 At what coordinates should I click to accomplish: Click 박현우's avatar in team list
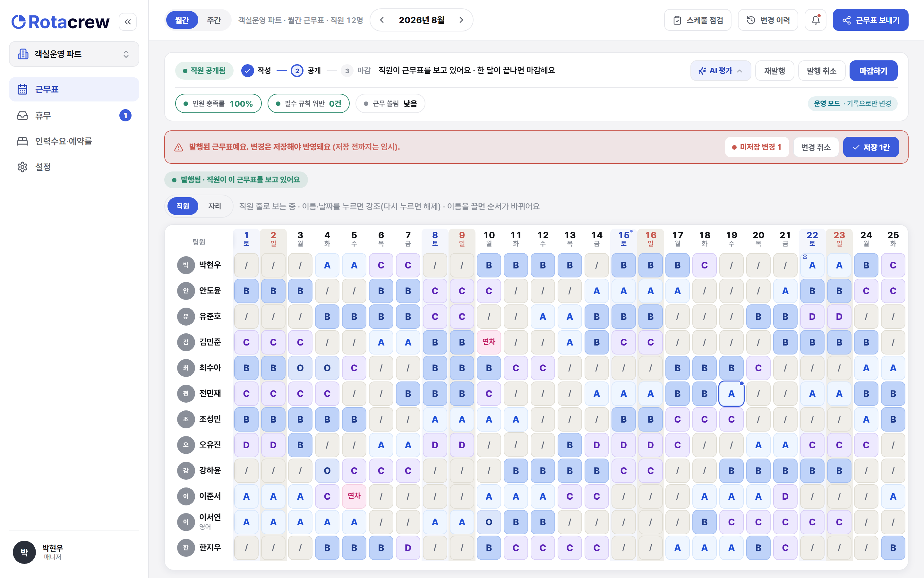tap(186, 265)
